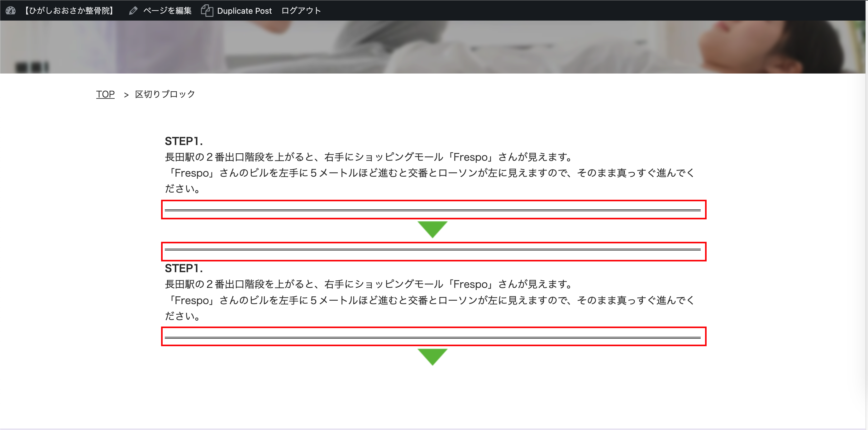Click the second paragraph's ださい。 line
This screenshot has width=868, height=430.
coord(182,316)
